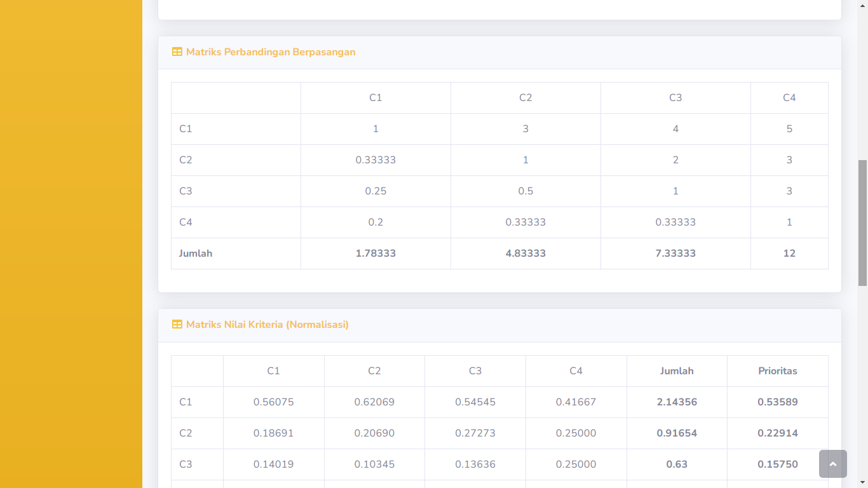This screenshot has width=868, height=488.
Task: Click the table icon beside Matriks Perbandingan Berpasangan
Action: click(x=177, y=52)
